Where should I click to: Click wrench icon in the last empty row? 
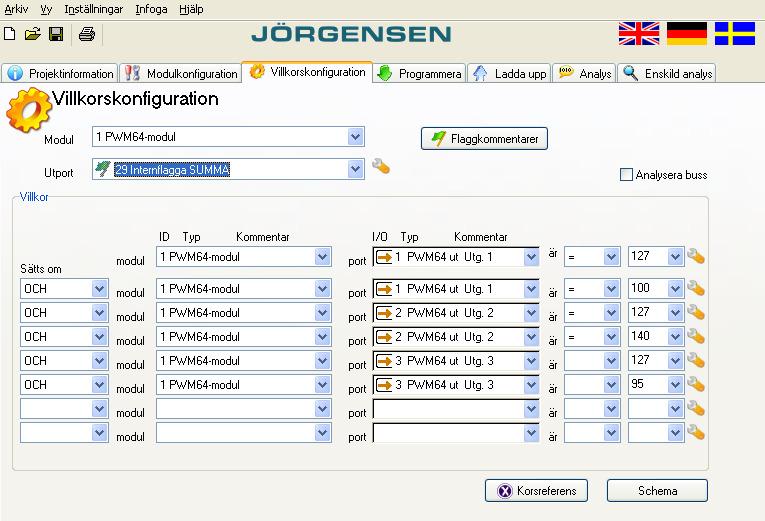[x=696, y=432]
